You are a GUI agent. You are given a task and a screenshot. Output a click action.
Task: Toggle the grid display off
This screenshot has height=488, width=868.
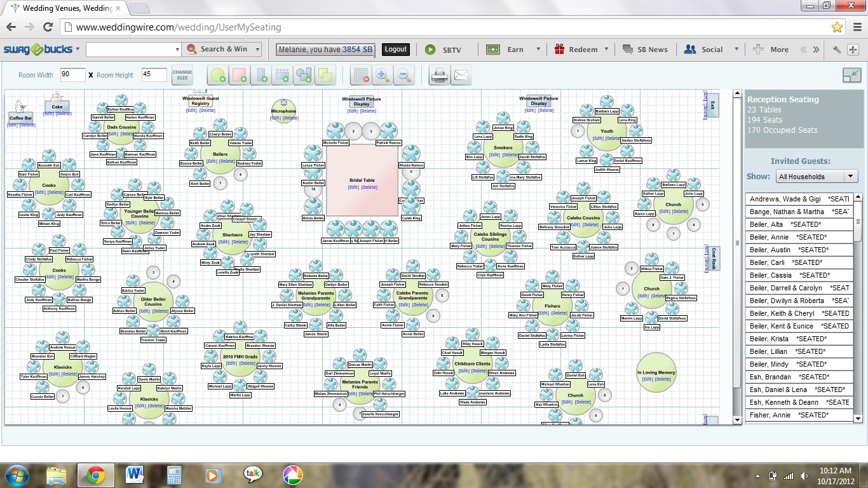[x=360, y=75]
